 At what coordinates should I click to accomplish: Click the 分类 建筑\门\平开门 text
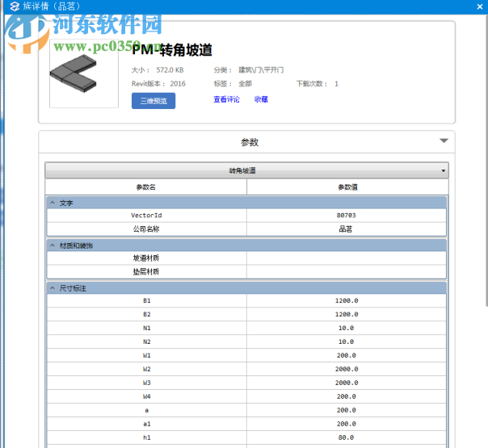[249, 70]
